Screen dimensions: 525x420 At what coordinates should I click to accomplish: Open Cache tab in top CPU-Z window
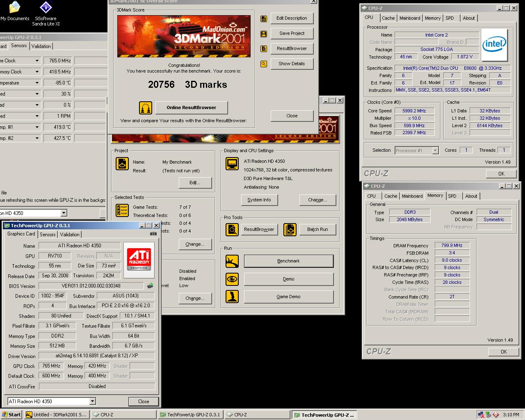388,18
